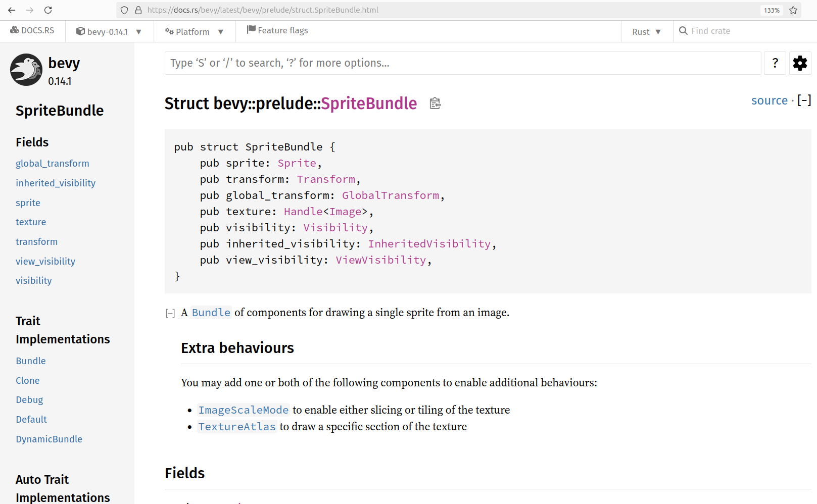View site security via the padlock icon

pos(138,10)
